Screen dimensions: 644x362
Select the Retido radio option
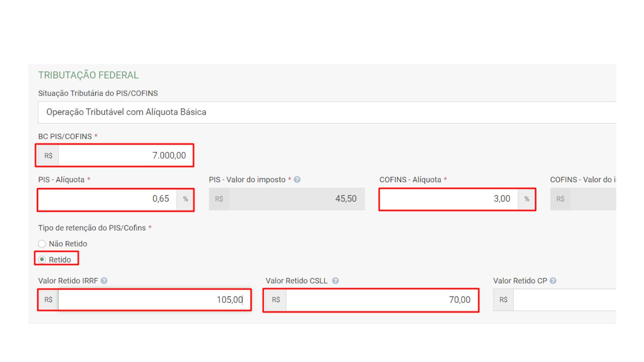coord(42,260)
